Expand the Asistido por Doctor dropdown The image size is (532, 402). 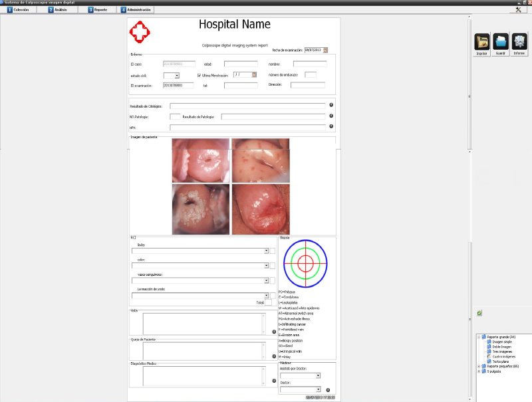click(319, 375)
